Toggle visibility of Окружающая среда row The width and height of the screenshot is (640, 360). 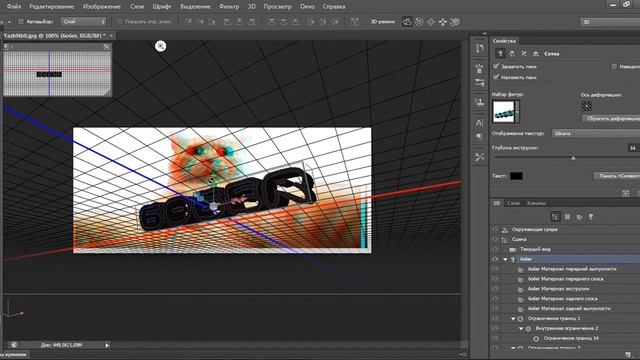pyautogui.click(x=495, y=229)
